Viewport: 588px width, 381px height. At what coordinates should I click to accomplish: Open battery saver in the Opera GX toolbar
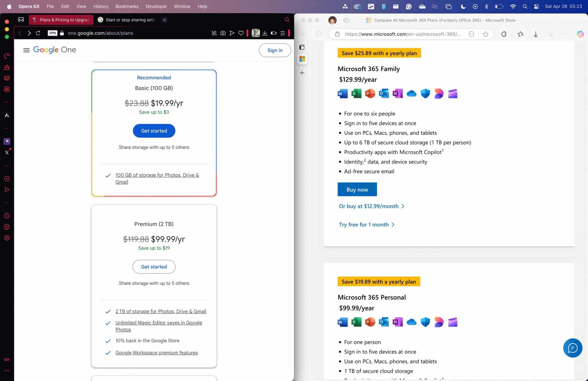[x=273, y=33]
